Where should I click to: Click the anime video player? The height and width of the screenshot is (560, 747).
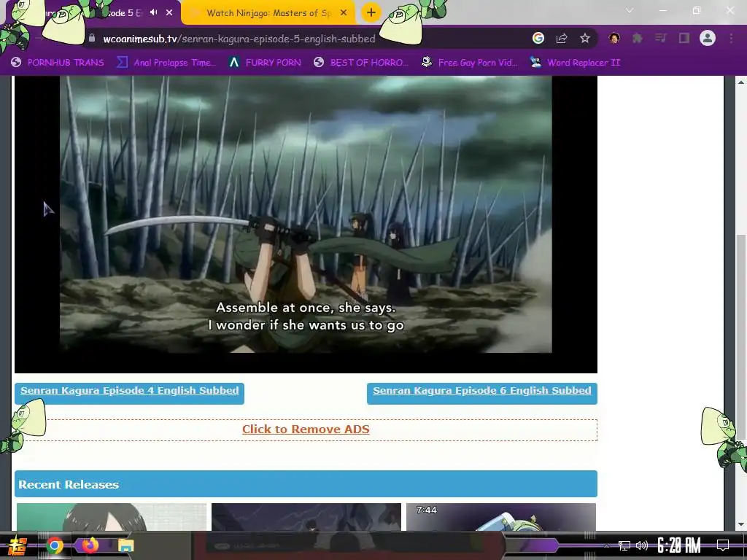306,224
